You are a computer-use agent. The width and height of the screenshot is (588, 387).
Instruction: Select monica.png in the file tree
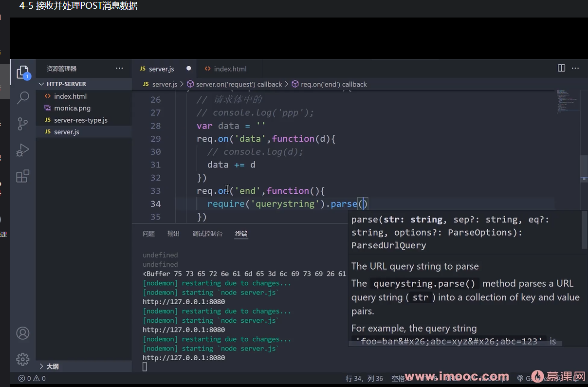[x=72, y=108]
